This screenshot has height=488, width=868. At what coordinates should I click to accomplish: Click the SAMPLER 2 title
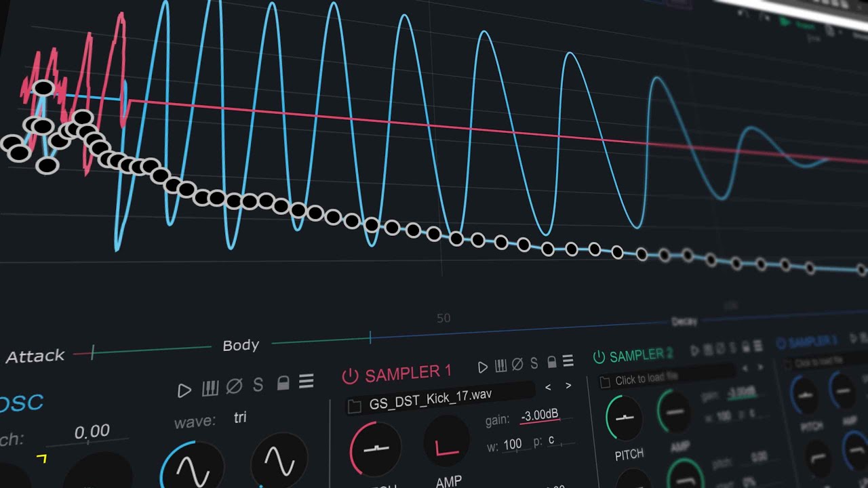click(x=642, y=354)
